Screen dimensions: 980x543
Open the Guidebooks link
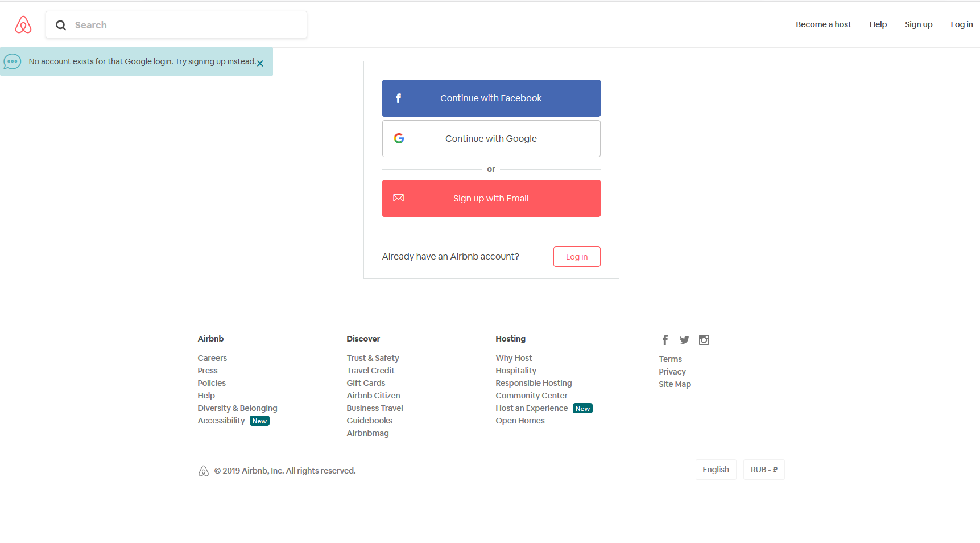pos(370,421)
